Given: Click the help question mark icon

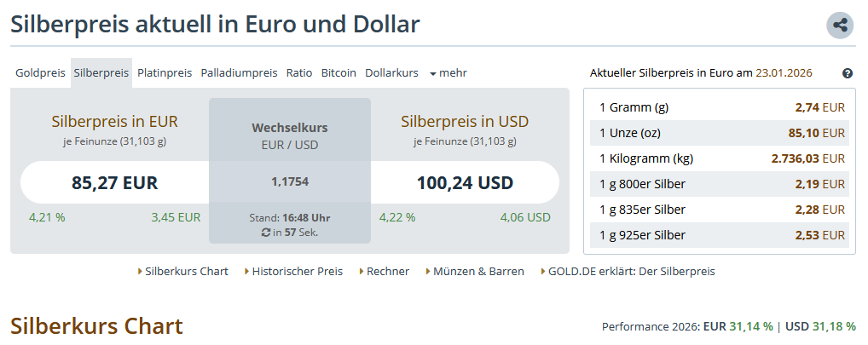Looking at the screenshot, I should click(x=848, y=73).
